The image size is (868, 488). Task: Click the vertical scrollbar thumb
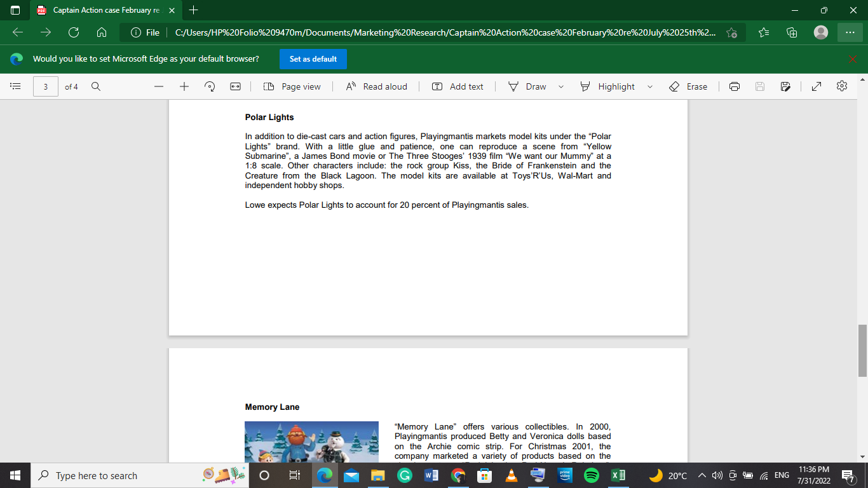tap(862, 351)
